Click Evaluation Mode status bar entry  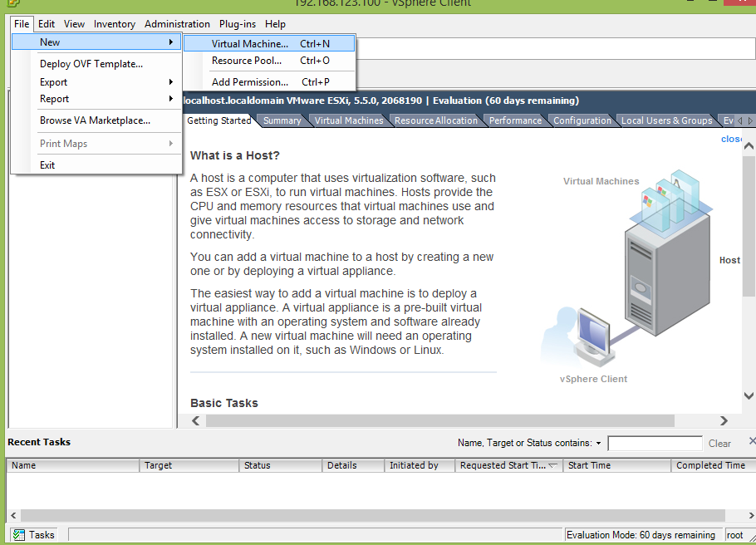point(644,535)
